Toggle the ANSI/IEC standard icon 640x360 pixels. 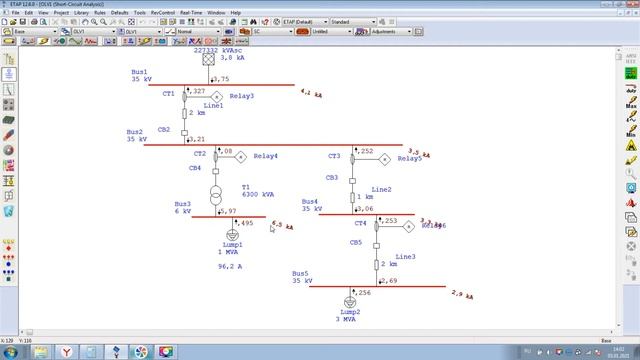[x=631, y=58]
